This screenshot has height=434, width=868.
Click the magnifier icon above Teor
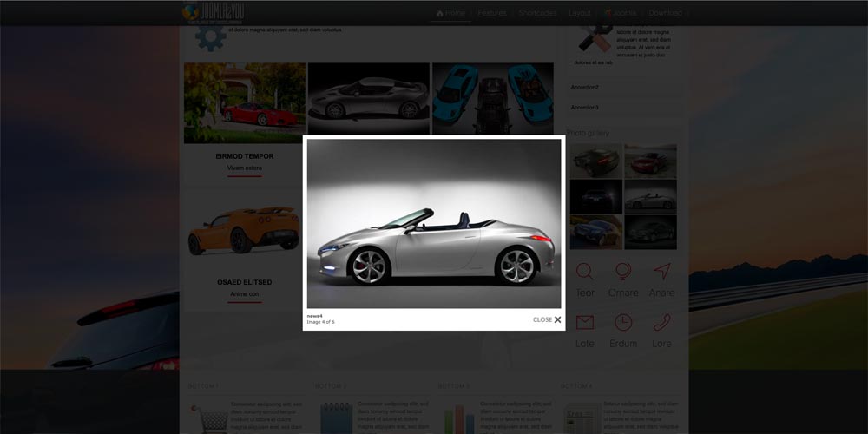(x=585, y=272)
